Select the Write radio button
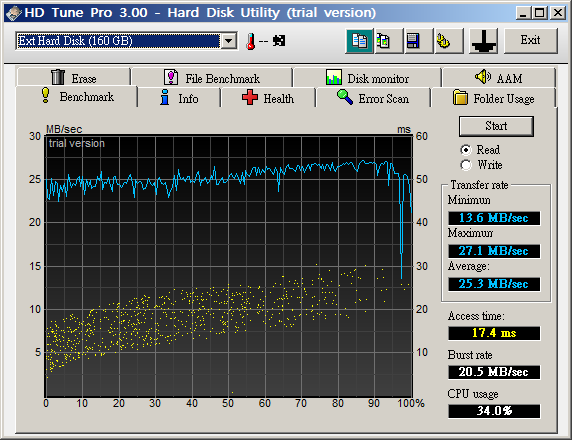 tap(466, 165)
